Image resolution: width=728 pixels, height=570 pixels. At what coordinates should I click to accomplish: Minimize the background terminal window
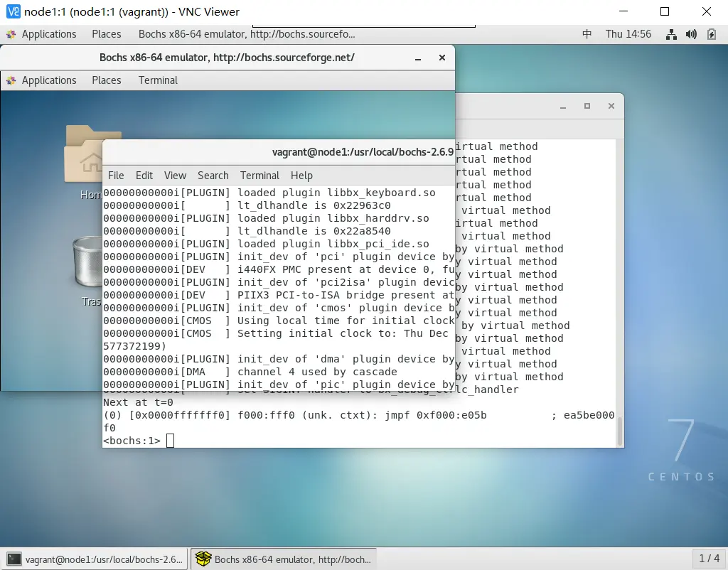point(563,107)
